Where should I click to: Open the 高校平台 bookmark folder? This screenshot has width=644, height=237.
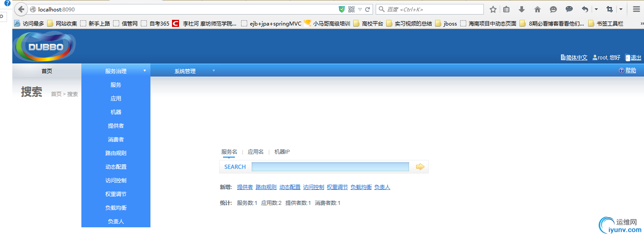pos(368,23)
